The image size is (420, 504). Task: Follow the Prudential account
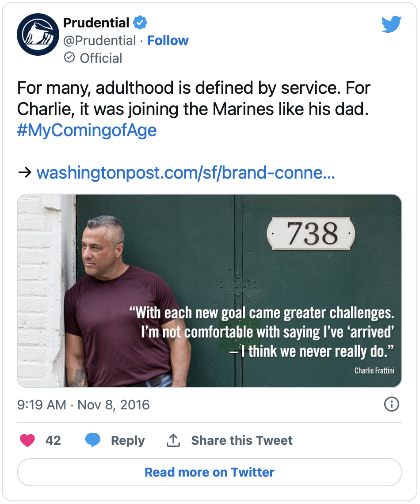point(168,41)
